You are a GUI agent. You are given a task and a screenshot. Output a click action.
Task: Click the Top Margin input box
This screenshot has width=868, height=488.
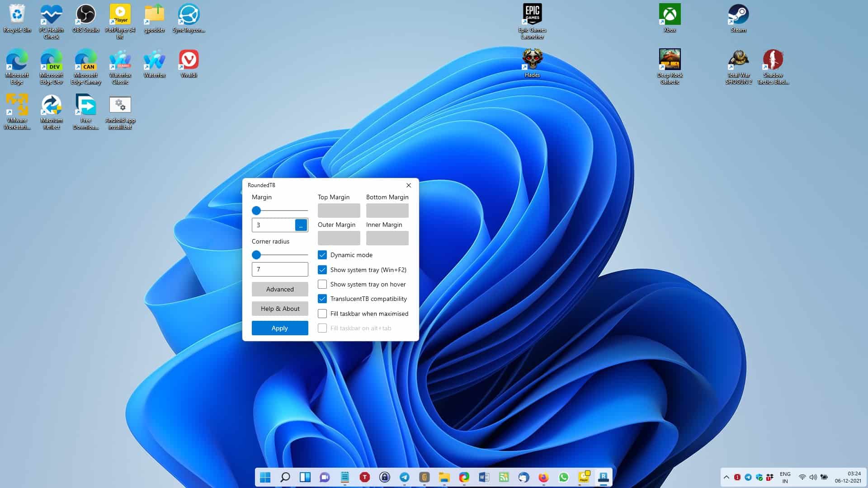(x=339, y=211)
